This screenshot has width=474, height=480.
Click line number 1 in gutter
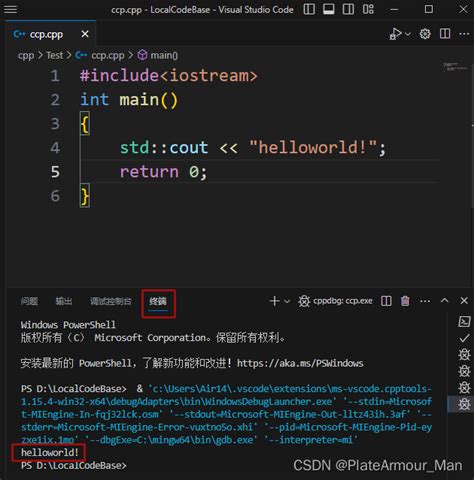tap(55, 76)
